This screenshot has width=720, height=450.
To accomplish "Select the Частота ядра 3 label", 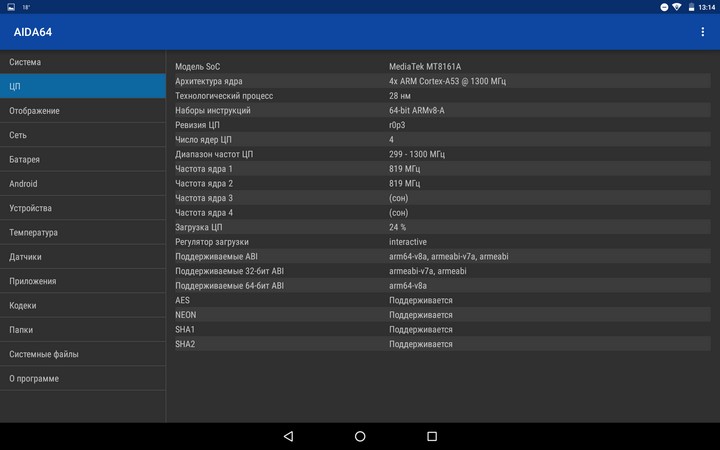I will [x=204, y=198].
